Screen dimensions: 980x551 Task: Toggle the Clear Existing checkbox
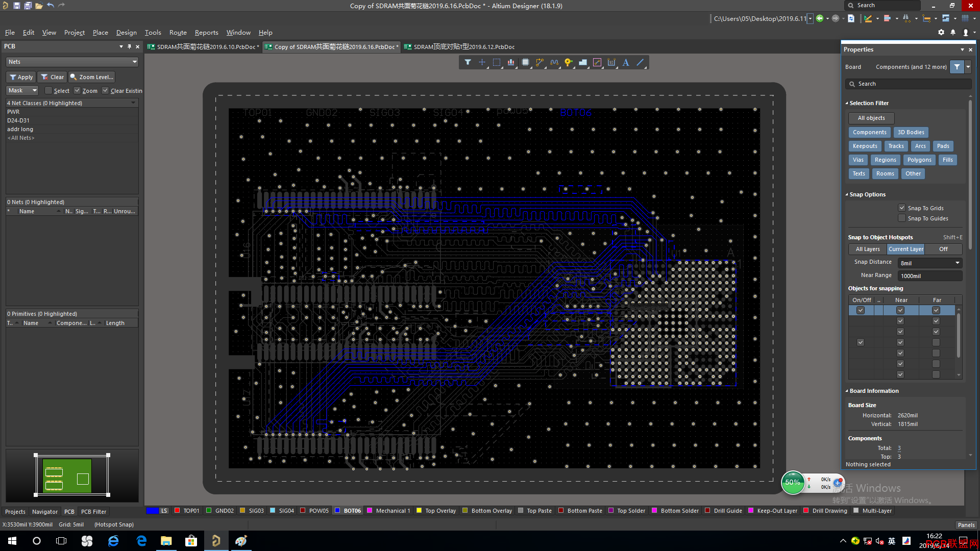click(105, 90)
